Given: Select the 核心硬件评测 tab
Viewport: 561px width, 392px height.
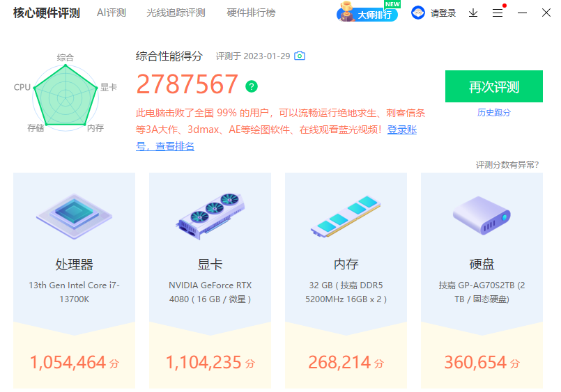Looking at the screenshot, I should 46,13.
